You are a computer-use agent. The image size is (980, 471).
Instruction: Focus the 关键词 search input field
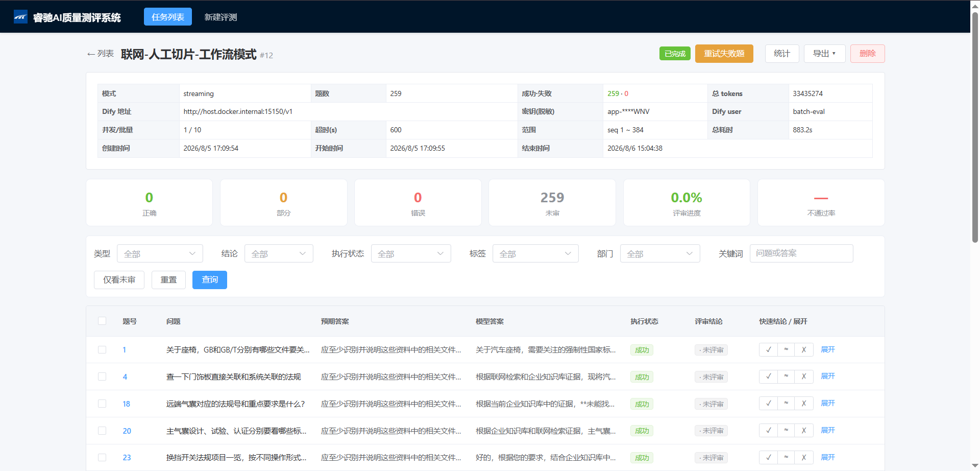coord(801,253)
